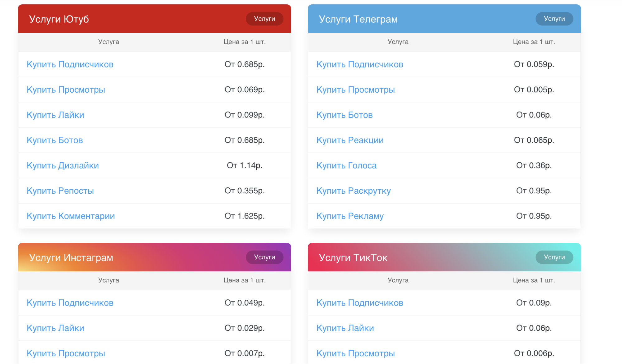Select the От 0.099р. price for Ютуб Лайки
This screenshot has height=364, width=622.
coord(245,115)
